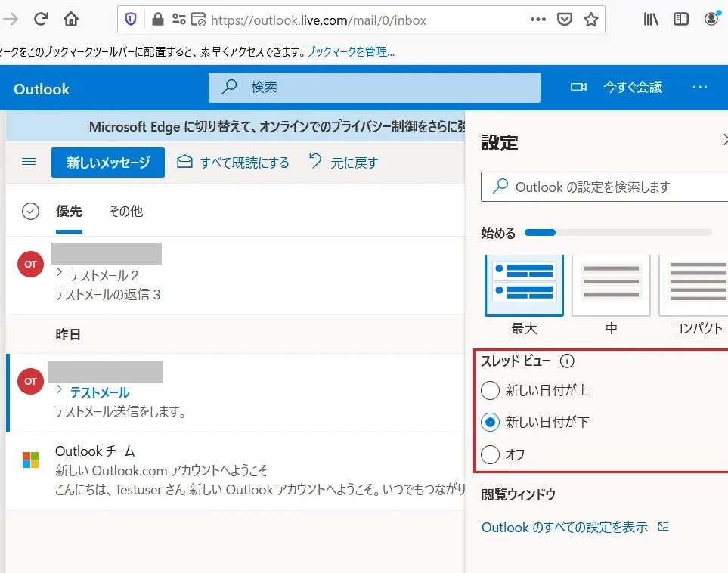Open the Firefox library icon
728x573 pixels.
pos(652,20)
